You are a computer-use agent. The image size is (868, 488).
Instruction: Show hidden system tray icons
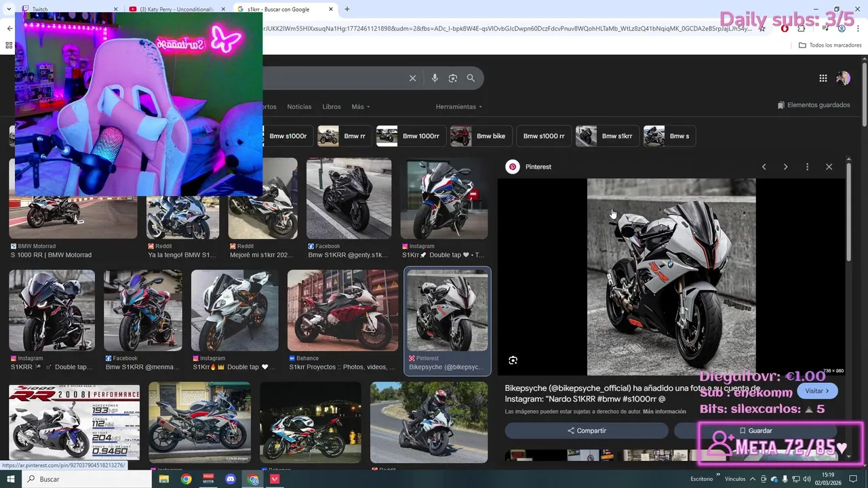point(753,479)
